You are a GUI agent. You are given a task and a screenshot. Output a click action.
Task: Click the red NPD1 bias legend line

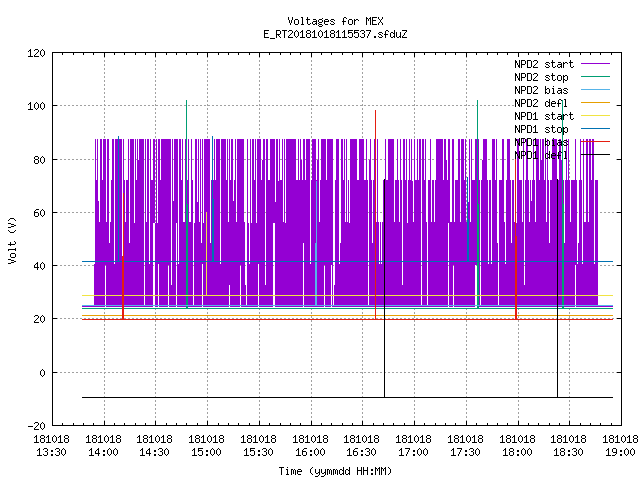coord(596,142)
